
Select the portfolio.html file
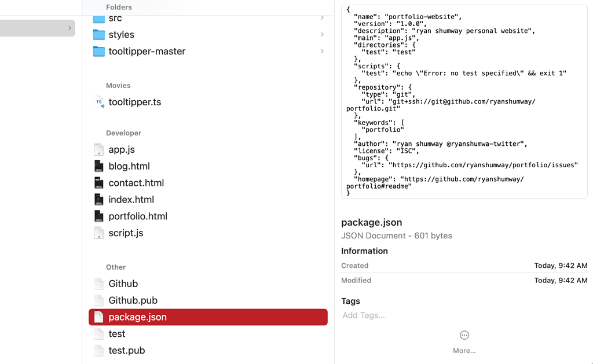138,216
